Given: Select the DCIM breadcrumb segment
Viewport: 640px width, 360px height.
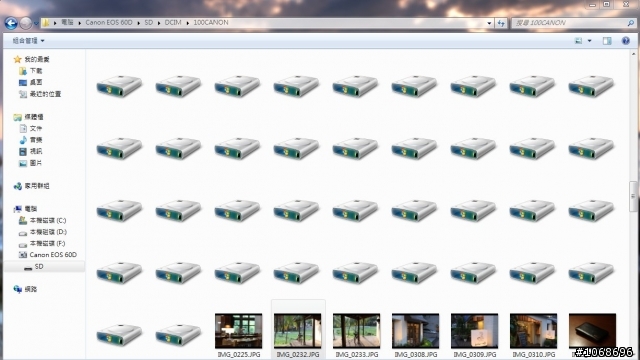Looking at the screenshot, I should point(173,22).
